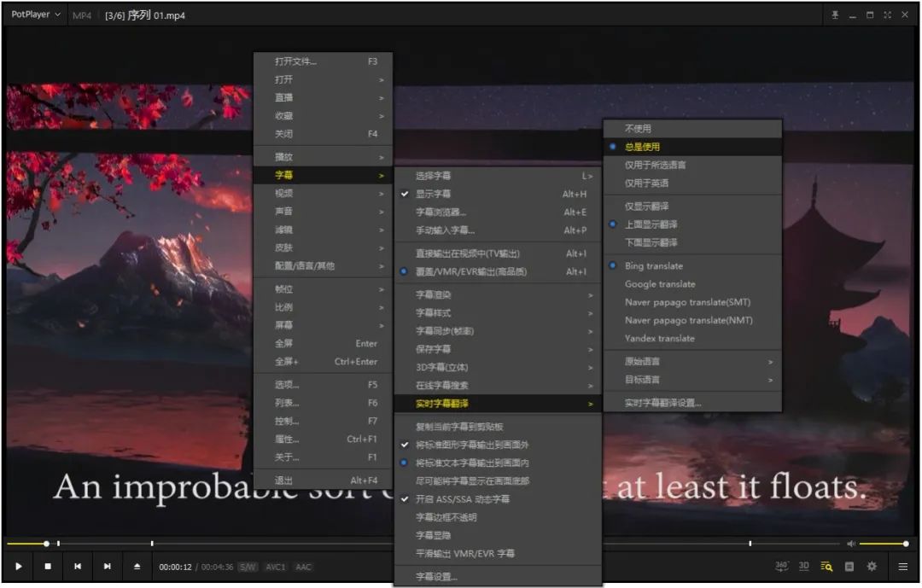Viewport: 922px width, 588px height.
Task: Select 将标准文本字幕输出到画面内 option
Action: 498,463
